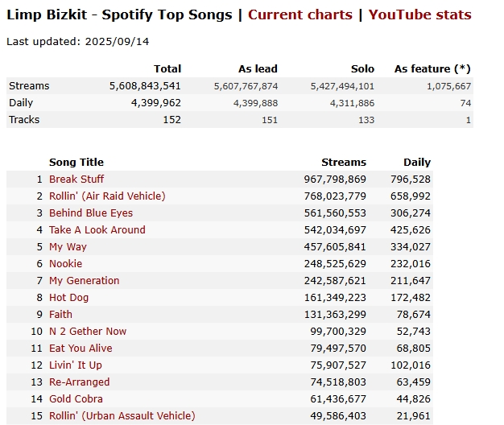Click the My Way song link
The width and height of the screenshot is (504, 425).
pos(68,246)
